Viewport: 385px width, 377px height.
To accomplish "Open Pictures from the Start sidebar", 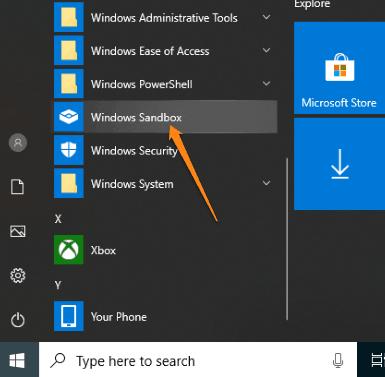I will [x=18, y=231].
